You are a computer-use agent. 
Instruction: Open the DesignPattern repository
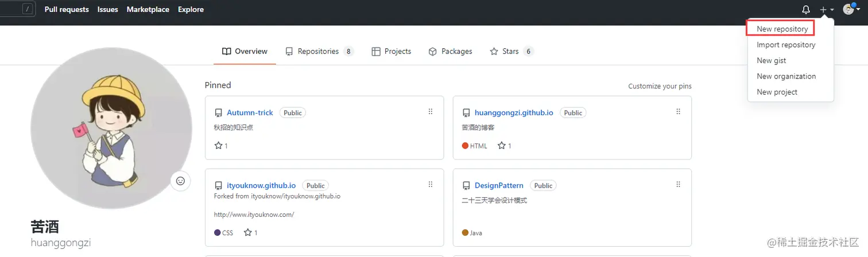(499, 185)
